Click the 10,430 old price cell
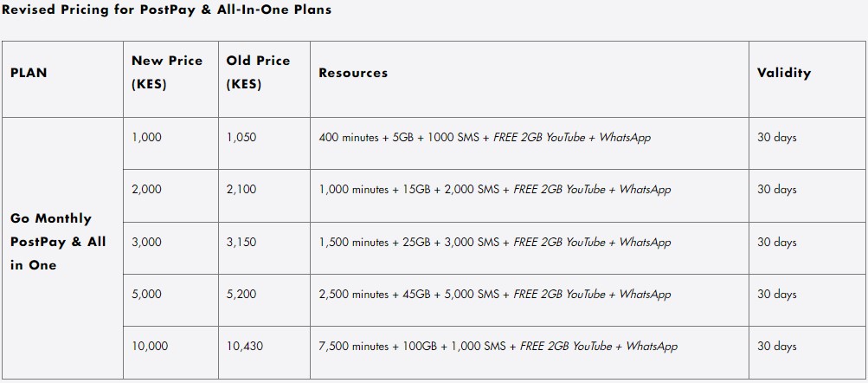Image resolution: width=868 pixels, height=383 pixels. click(x=245, y=347)
